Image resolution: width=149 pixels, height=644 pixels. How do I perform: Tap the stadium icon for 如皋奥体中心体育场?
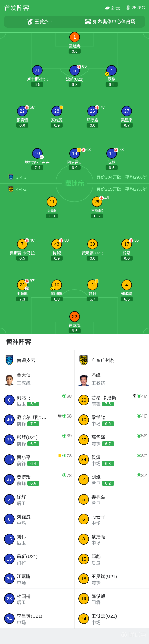coord(88,22)
